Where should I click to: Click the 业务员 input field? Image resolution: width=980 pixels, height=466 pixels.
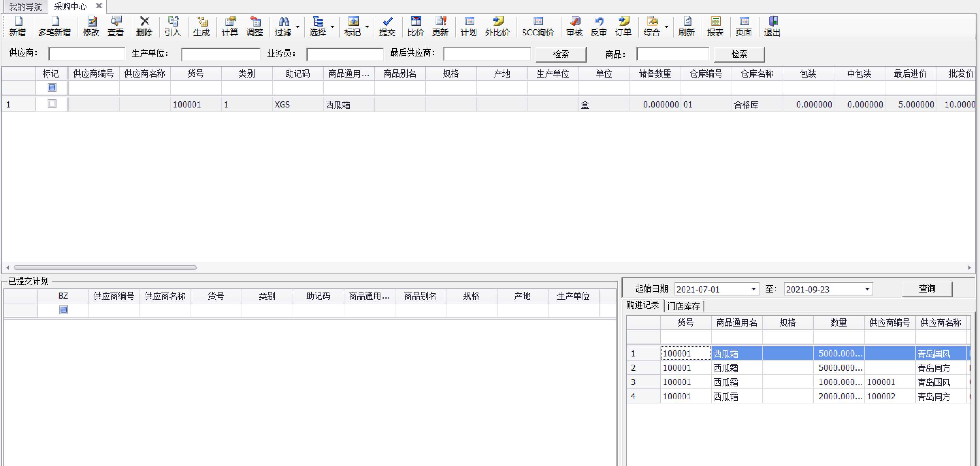(x=345, y=54)
